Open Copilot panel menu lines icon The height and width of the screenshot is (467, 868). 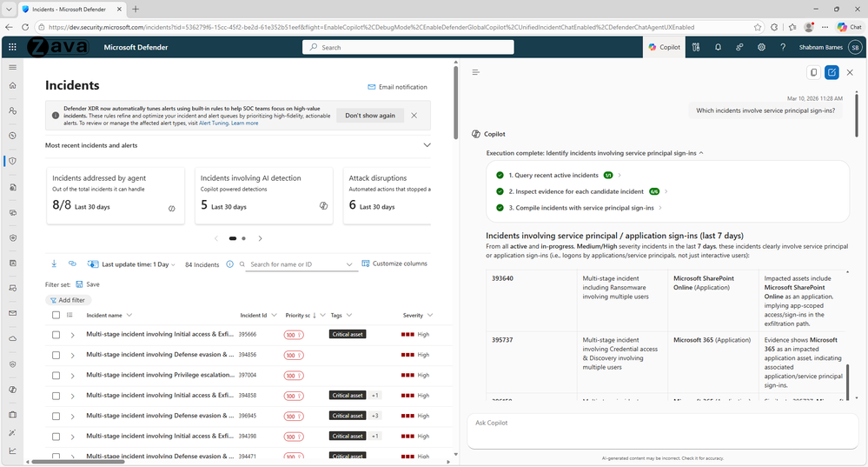coord(475,72)
